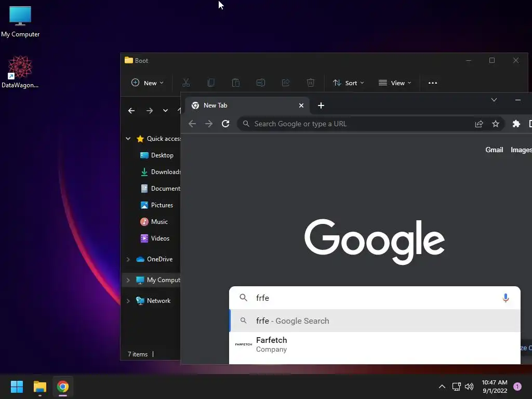Click the Paste icon in Explorer toolbar

[236, 83]
